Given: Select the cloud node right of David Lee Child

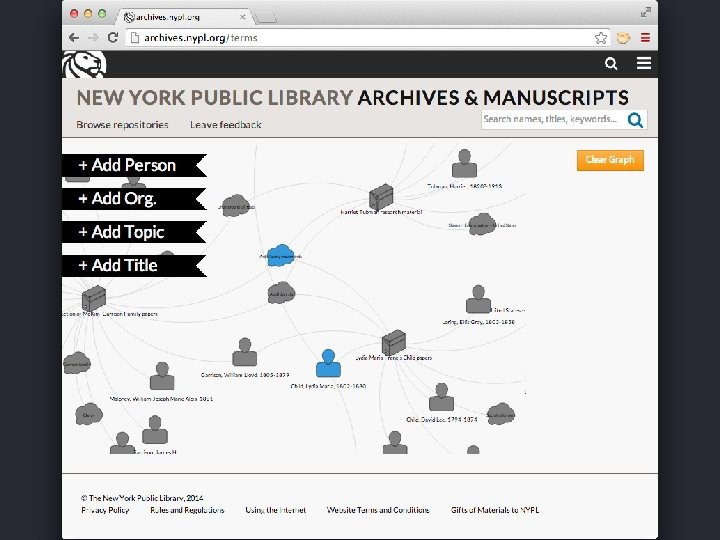Looking at the screenshot, I should point(501,414).
